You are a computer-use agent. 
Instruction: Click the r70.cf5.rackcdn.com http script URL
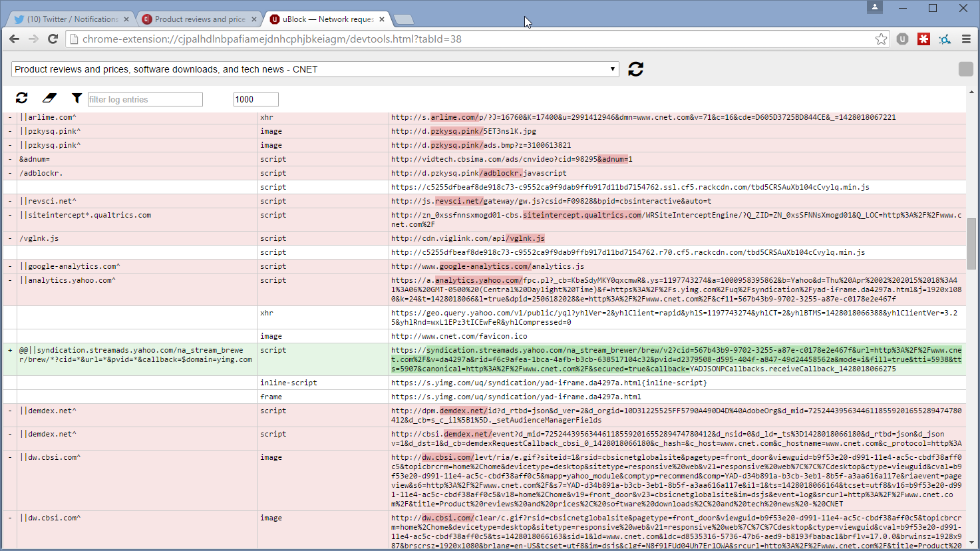click(x=628, y=252)
